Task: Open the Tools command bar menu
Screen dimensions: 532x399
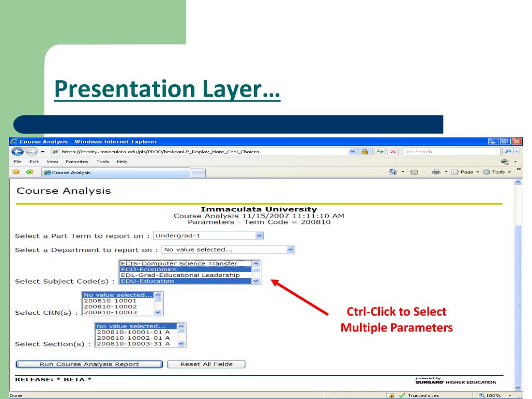Action: pos(497,172)
